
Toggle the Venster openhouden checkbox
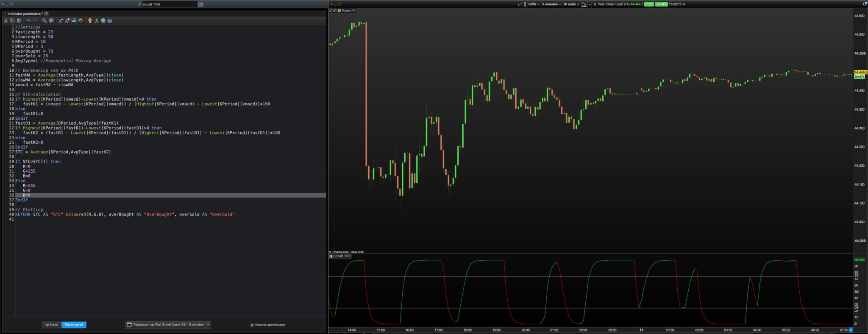pos(252,325)
